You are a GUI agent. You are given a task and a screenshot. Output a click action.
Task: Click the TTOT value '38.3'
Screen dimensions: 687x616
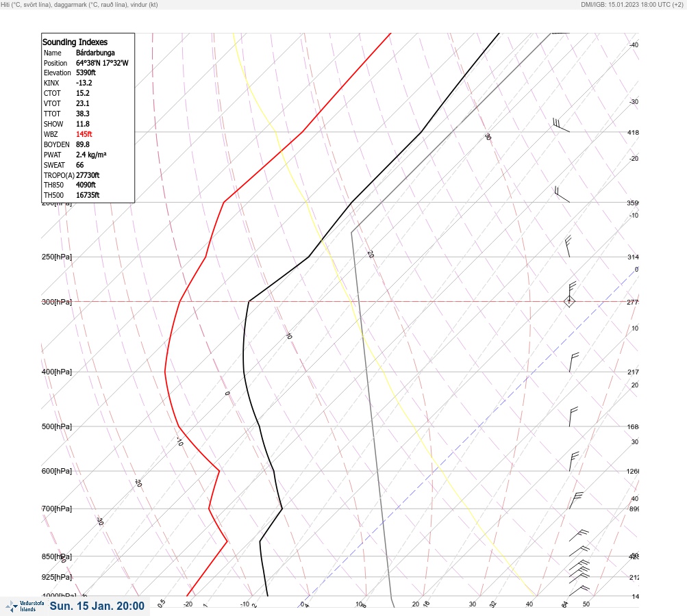(x=83, y=114)
